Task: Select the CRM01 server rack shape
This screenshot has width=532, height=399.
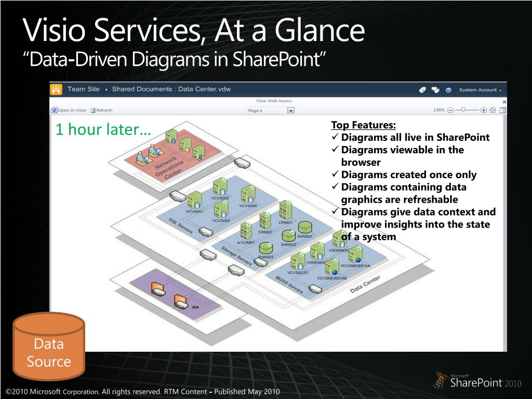Action: [x=285, y=210]
